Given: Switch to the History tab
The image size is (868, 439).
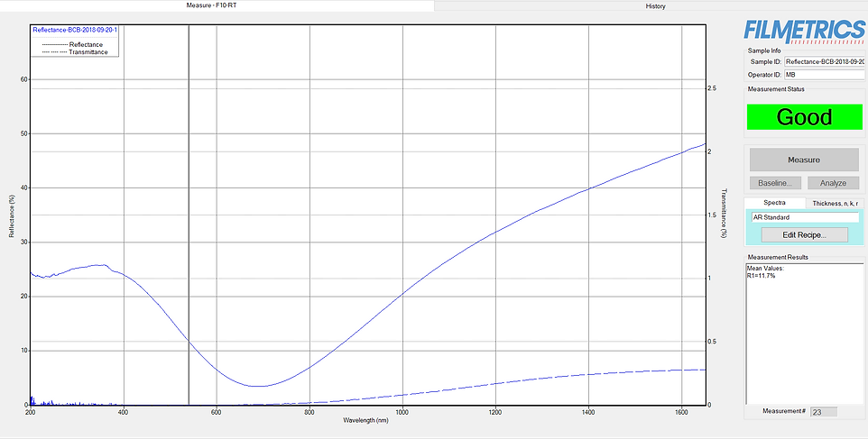Looking at the screenshot, I should click(655, 6).
